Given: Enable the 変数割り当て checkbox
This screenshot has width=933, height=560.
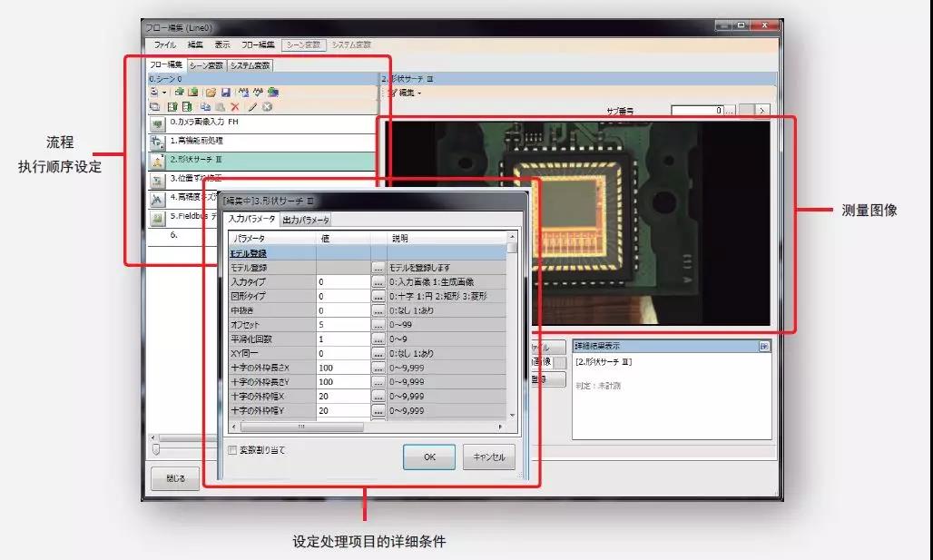Looking at the screenshot, I should coord(232,450).
